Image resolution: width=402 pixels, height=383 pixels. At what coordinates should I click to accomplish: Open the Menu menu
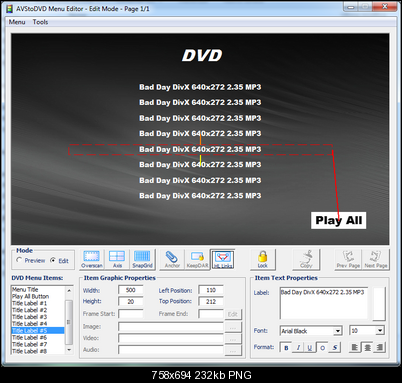17,22
